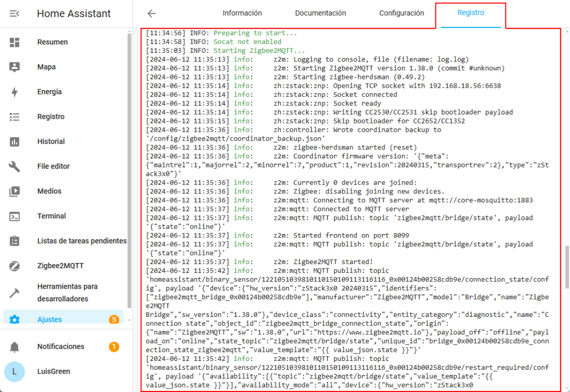Switch to the Información tab
This screenshot has height=392, width=570.
242,13
